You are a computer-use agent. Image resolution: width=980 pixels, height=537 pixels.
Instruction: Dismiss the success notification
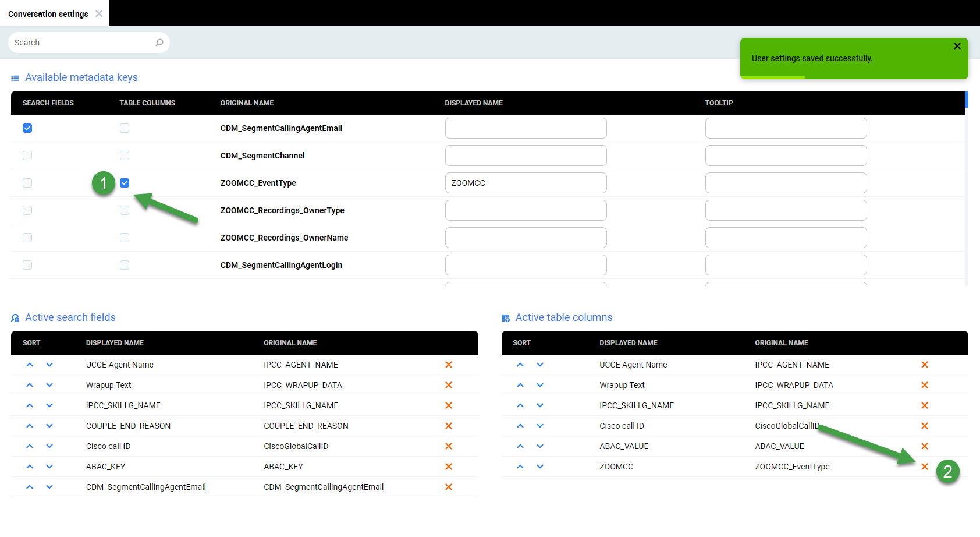(957, 46)
